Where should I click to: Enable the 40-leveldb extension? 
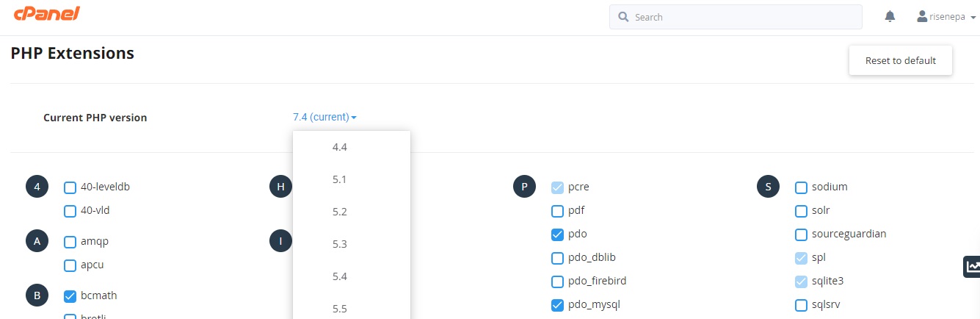coord(70,187)
